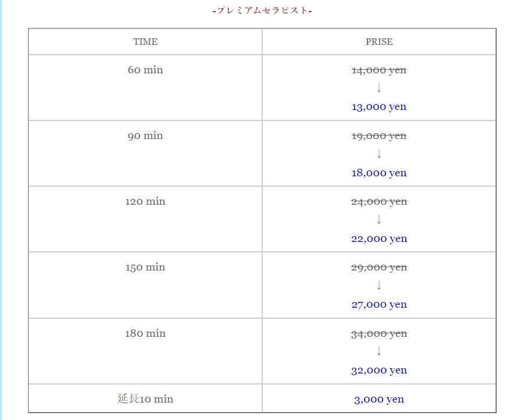Click the blue 32,000 yen price
This screenshot has width=518, height=420.
379,370
